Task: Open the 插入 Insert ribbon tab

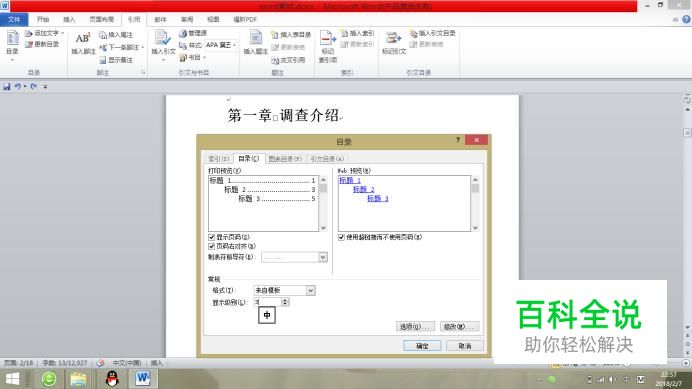Action: coord(69,19)
